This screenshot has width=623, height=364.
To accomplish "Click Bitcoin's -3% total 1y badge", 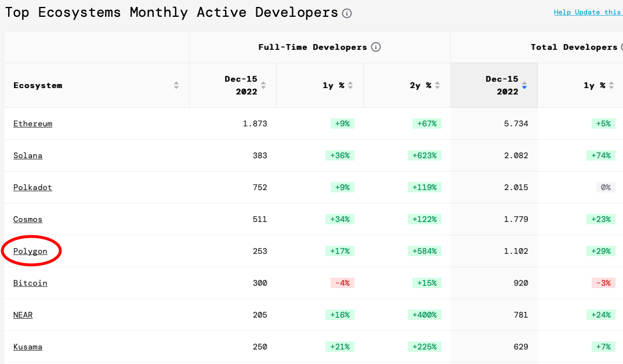I will (x=603, y=283).
